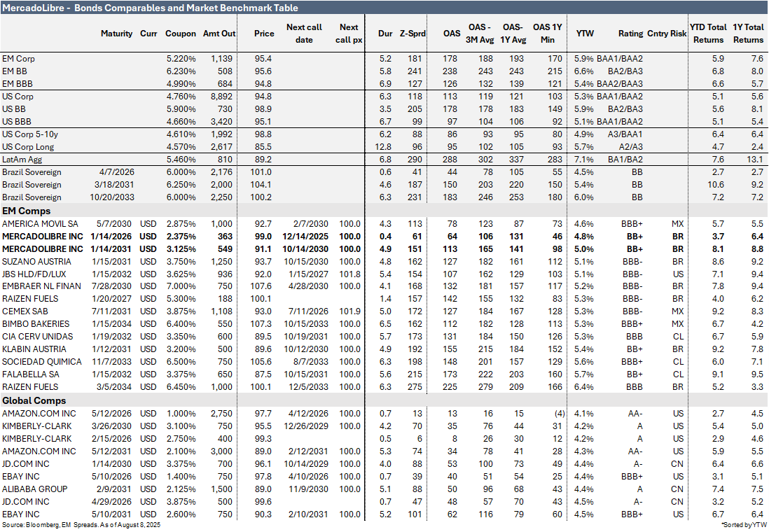
Task: Click the 'US Corp 5-10y' row label
Action: pyautogui.click(x=30, y=134)
